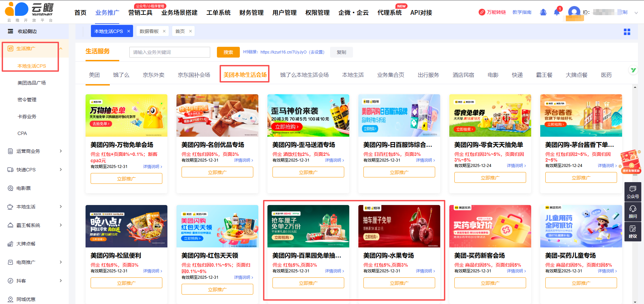Expand the 运营商业务 sidebar menu
This screenshot has height=304, width=644.
61,151
